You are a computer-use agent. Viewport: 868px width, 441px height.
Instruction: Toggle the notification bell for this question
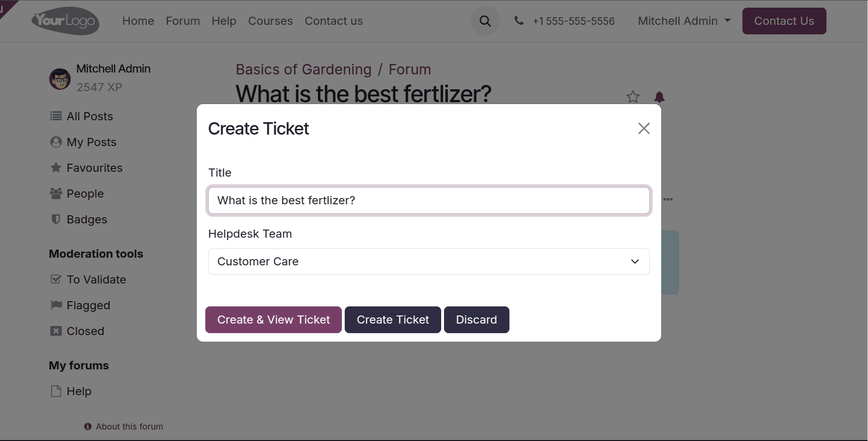tap(660, 97)
